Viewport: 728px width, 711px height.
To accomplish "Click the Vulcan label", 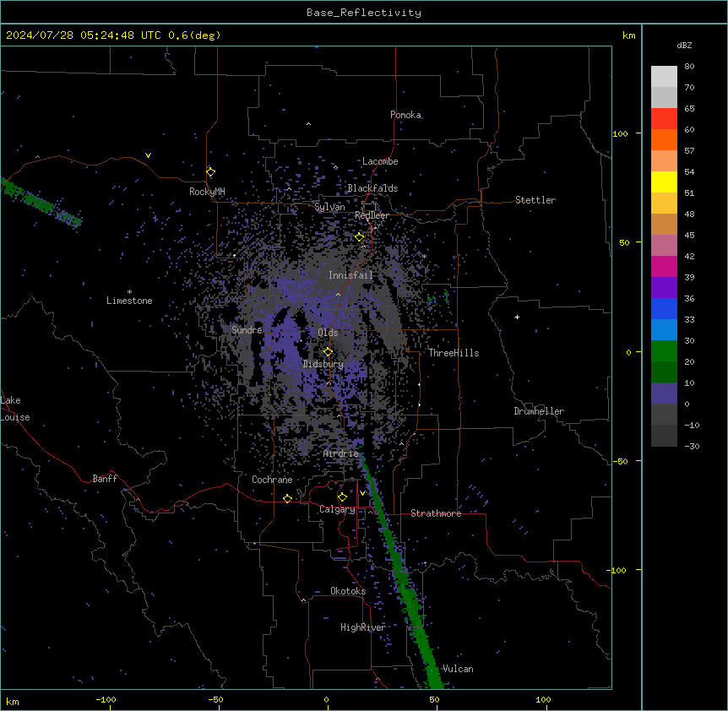I will click(x=458, y=669).
